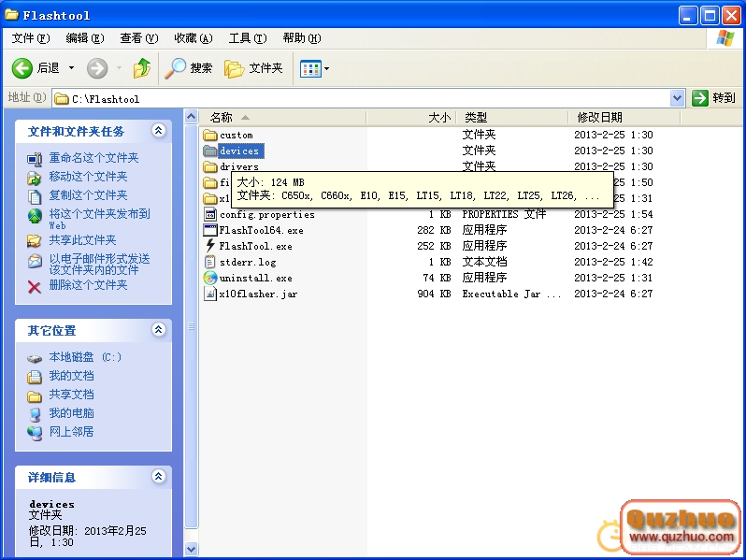Open the Search (搜索) toolbar button
The image size is (746, 560).
188,68
